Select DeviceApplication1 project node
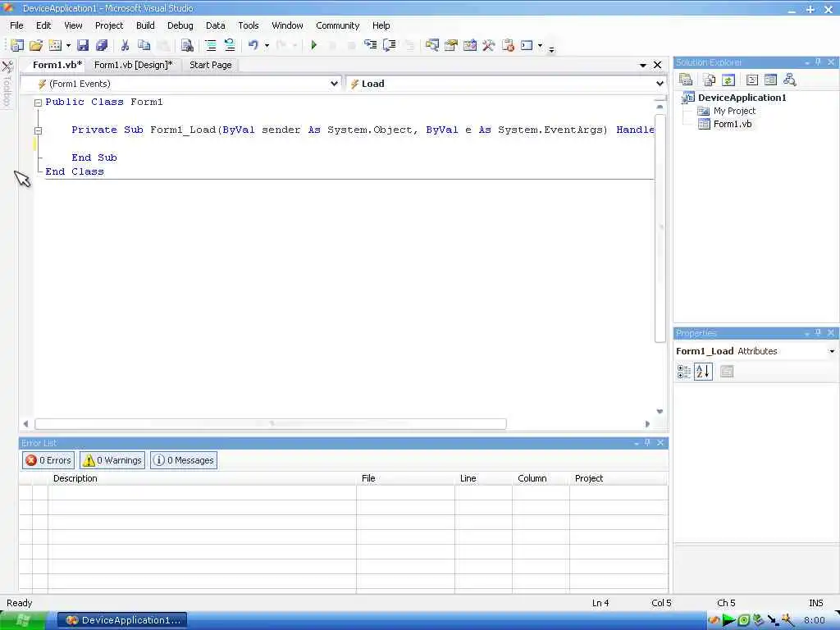This screenshot has width=840, height=630. [742, 98]
